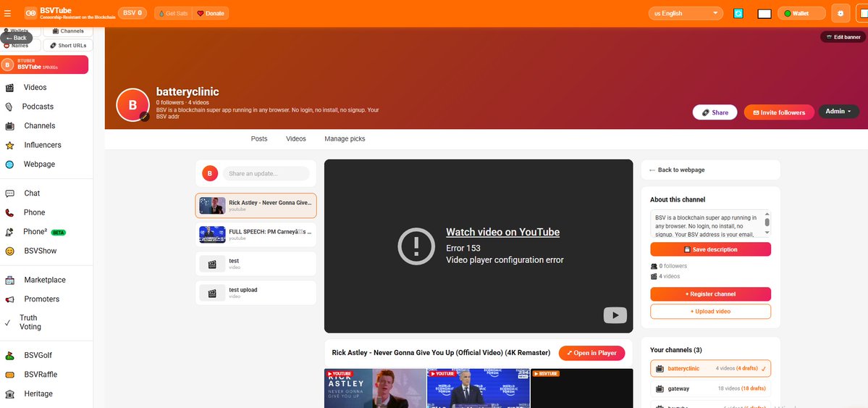Open BSVShow from the sidebar
The width and height of the screenshot is (868, 408).
(40, 251)
